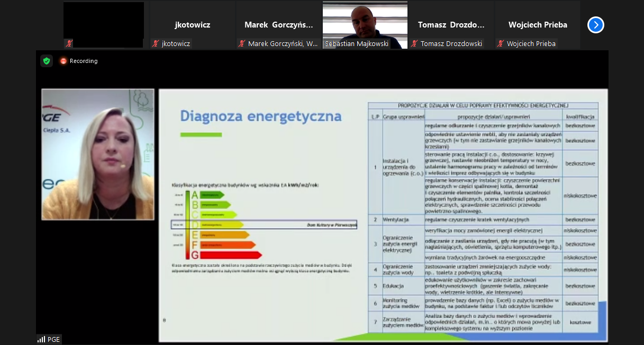The height and width of the screenshot is (345, 644).
Task: Click the muted mic icon on the blacked-out tile
Action: pyautogui.click(x=69, y=43)
